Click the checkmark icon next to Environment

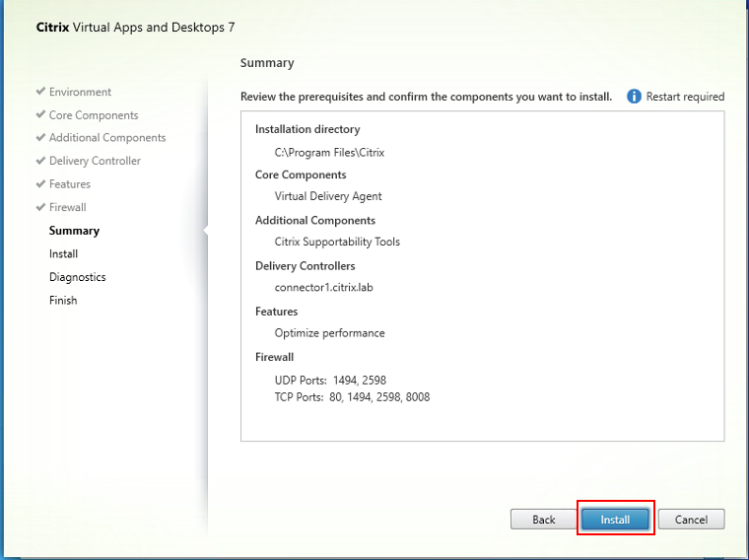coord(40,92)
